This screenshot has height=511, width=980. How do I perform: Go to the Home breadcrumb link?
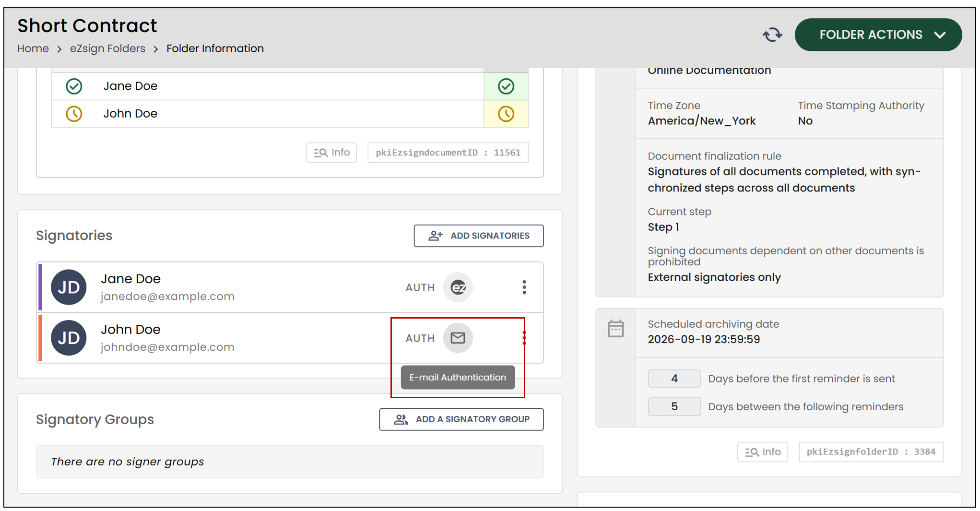33,48
